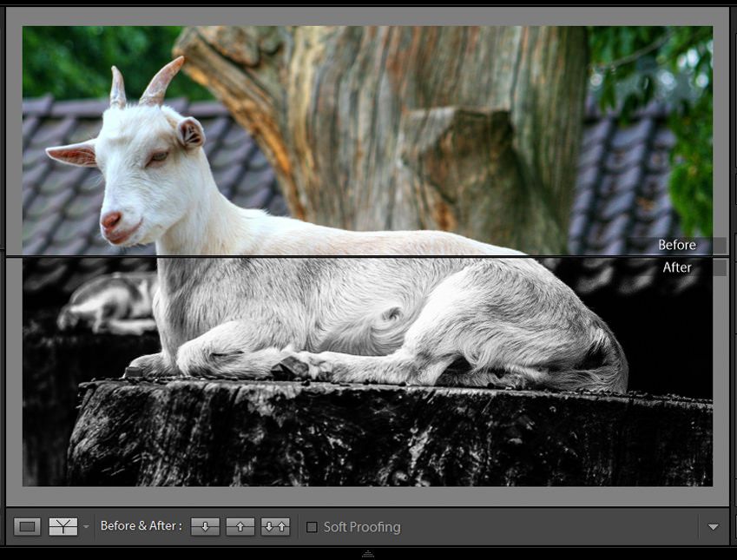
Task: Select the Before/After split view icon
Action: tap(63, 527)
